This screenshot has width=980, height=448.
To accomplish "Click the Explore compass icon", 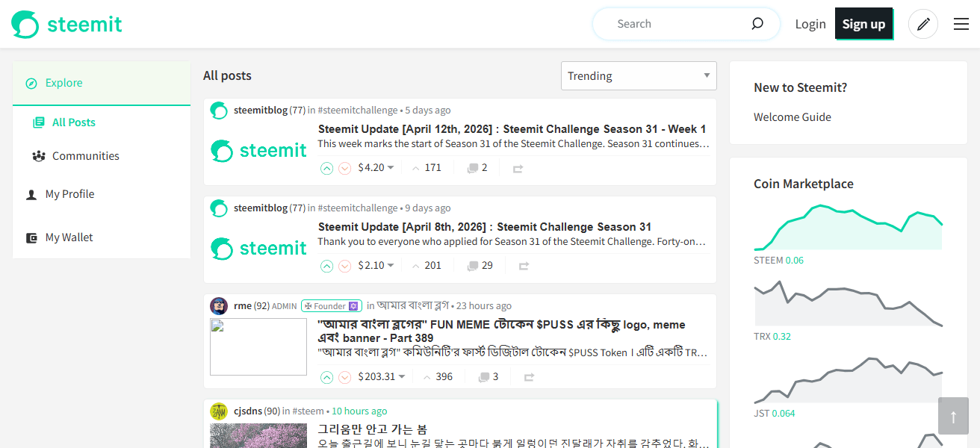I will point(31,83).
